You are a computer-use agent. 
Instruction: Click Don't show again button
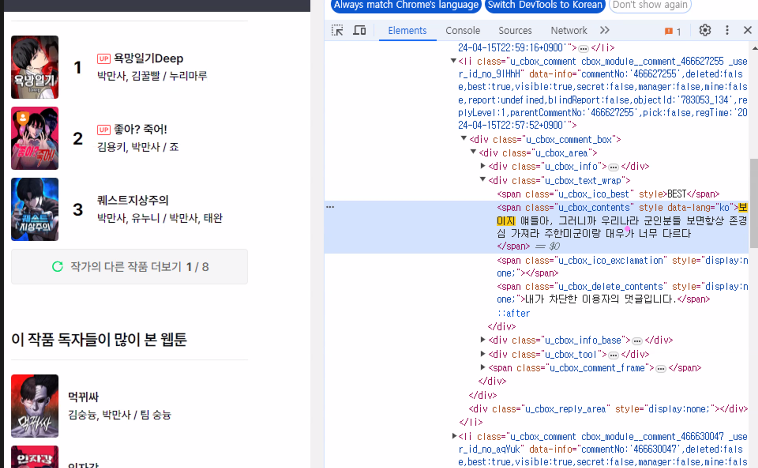click(650, 5)
